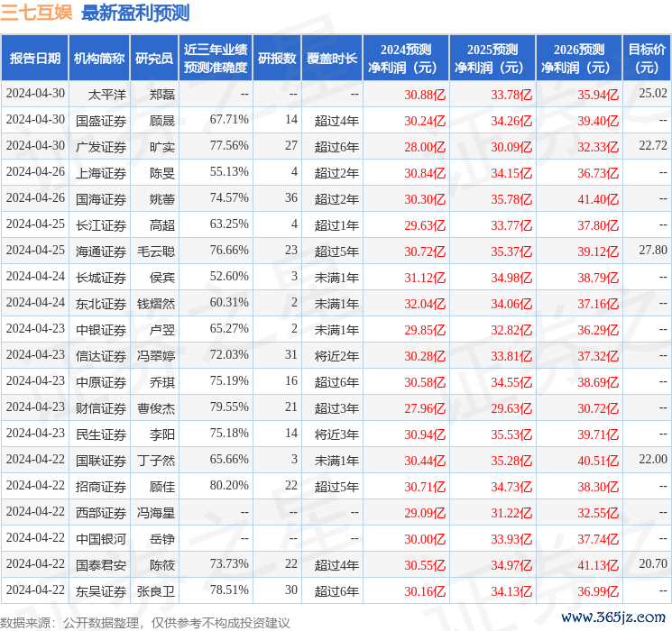The height and width of the screenshot is (631, 672).
Task: Select the 长江证券 institution cell
Action: (x=101, y=225)
